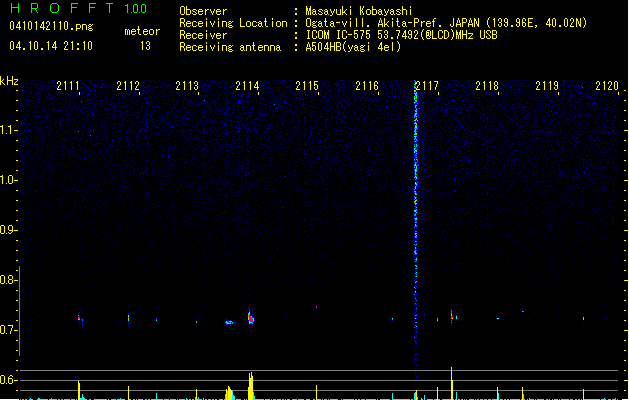Click the Receiver value ICOM IC-575

(339, 35)
